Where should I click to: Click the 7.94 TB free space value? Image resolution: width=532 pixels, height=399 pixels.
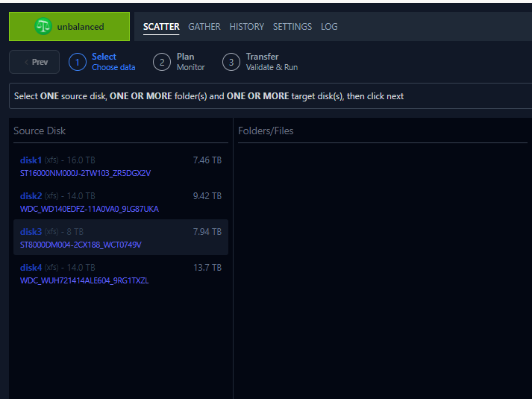207,232
